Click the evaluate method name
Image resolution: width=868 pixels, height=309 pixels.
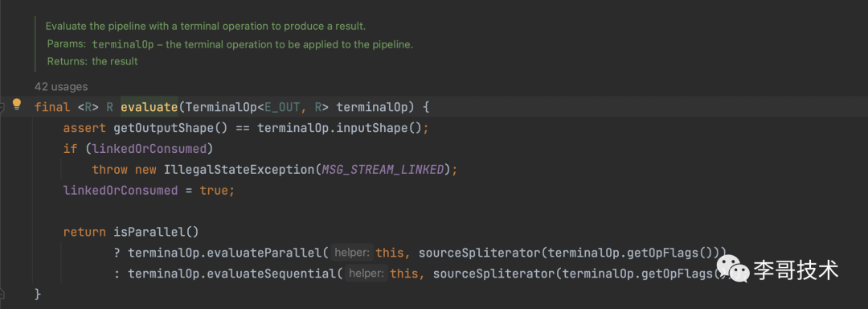click(149, 108)
